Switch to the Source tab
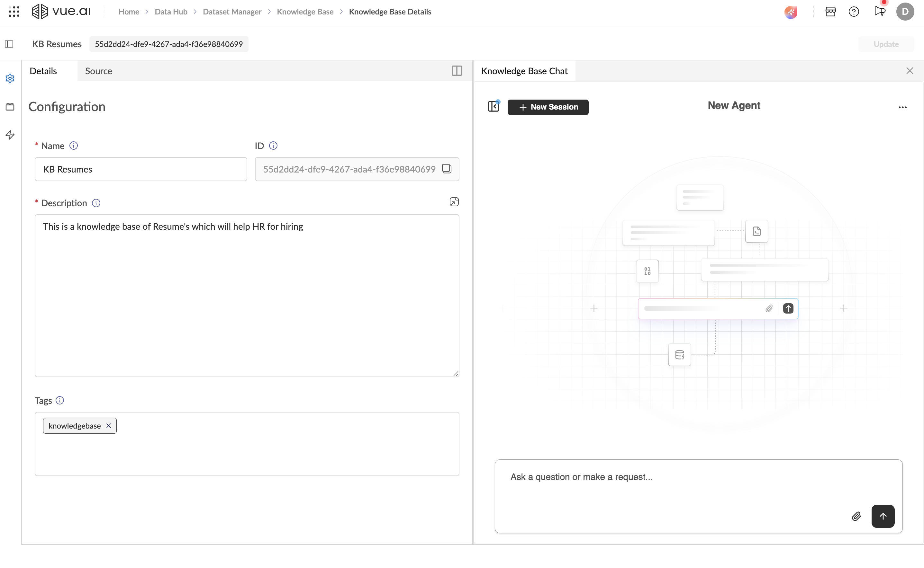Screen dimensions: 924x568 tap(98, 71)
